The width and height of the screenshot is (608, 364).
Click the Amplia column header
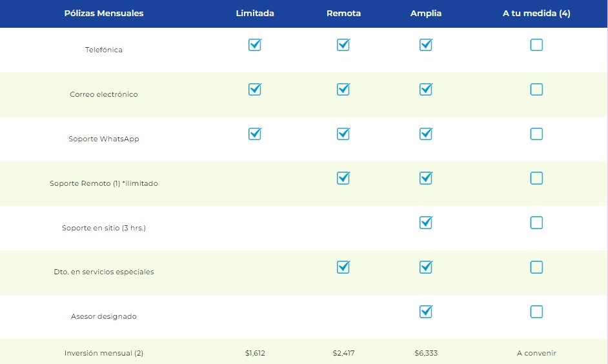426,14
